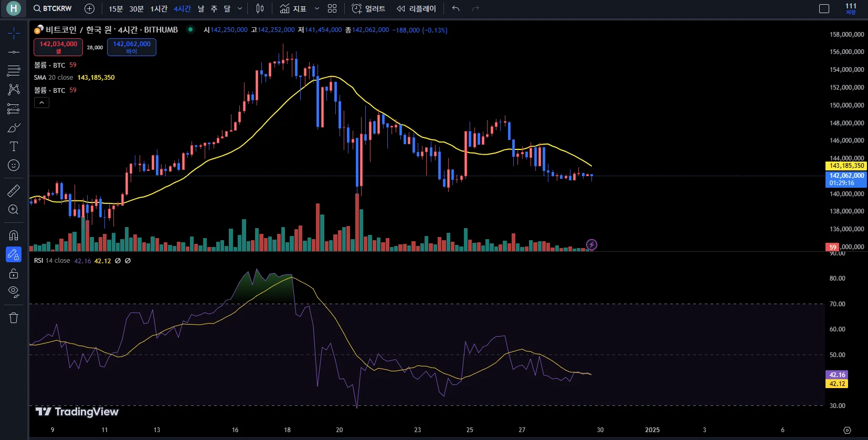Open symbol search for BTCKRW
The image size is (868, 440).
pos(52,8)
